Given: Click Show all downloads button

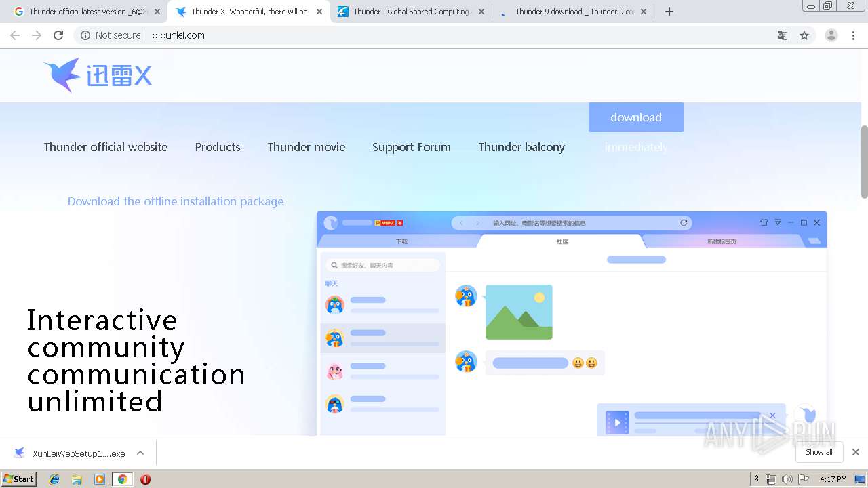Looking at the screenshot, I should (x=818, y=452).
